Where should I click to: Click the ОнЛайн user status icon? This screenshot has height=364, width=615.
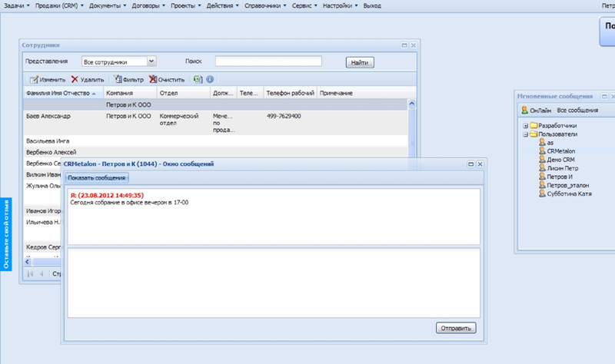pyautogui.click(x=525, y=111)
